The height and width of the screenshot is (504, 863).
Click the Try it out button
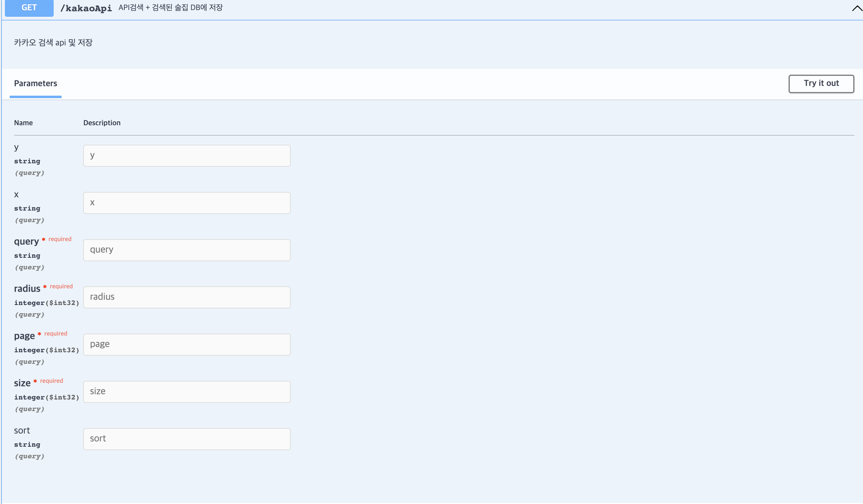pyautogui.click(x=821, y=83)
